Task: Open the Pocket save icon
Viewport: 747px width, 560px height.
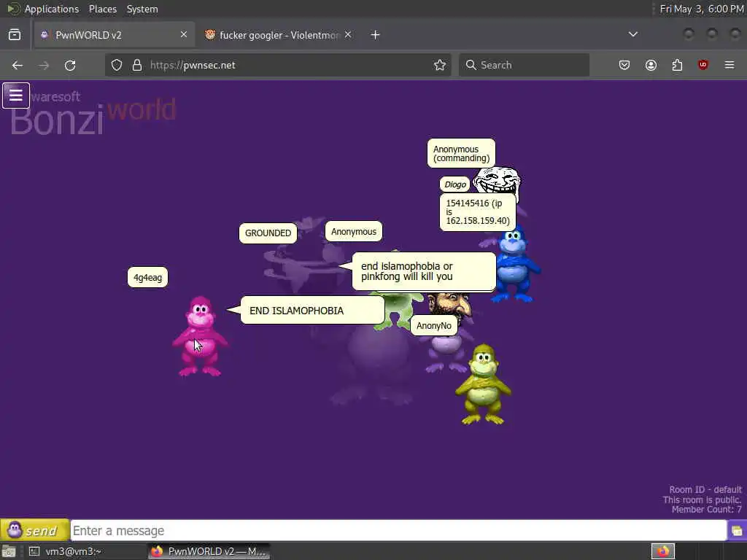Action: (x=624, y=65)
